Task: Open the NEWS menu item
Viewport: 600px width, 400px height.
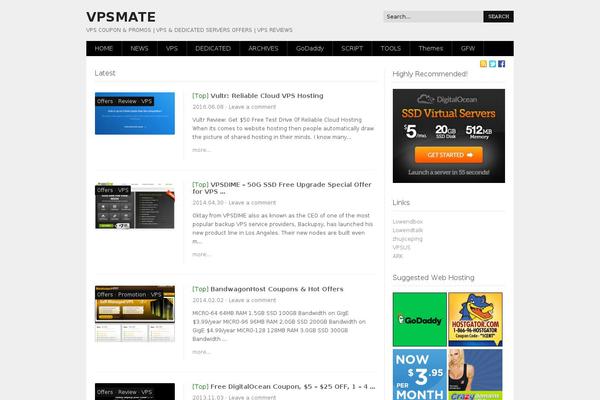Action: (139, 49)
